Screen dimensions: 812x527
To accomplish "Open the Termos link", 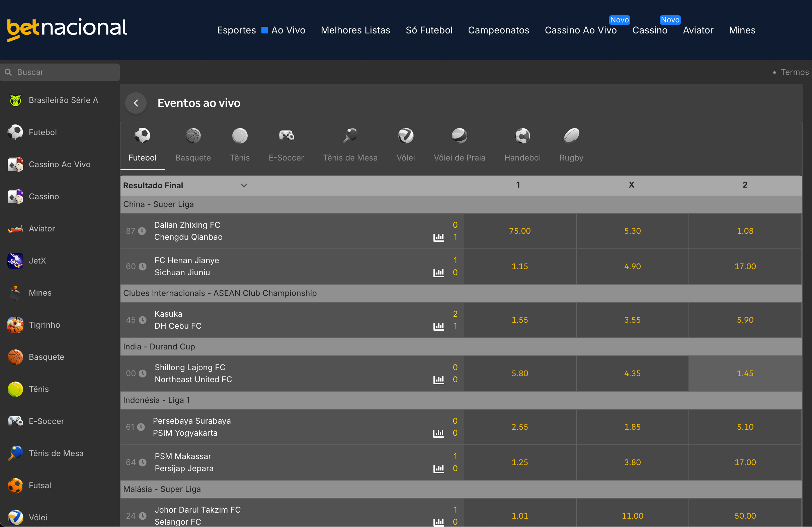I will pos(794,72).
